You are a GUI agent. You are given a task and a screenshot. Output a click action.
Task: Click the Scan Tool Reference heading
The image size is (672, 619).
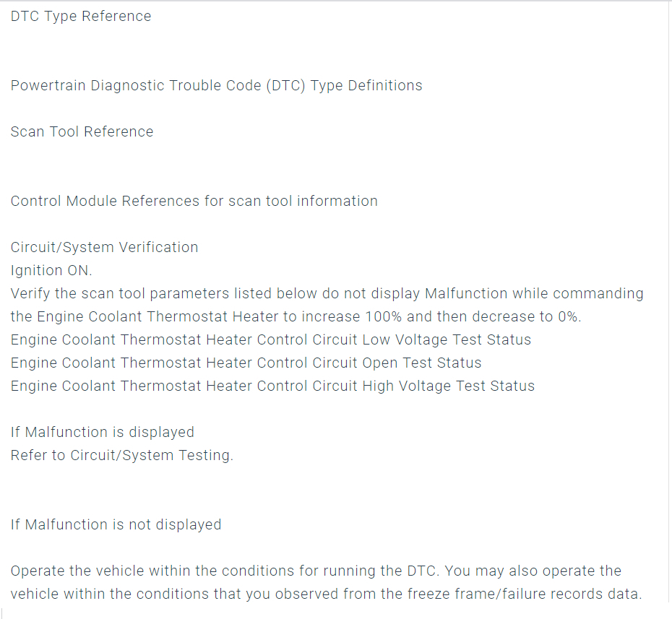pyautogui.click(x=82, y=131)
